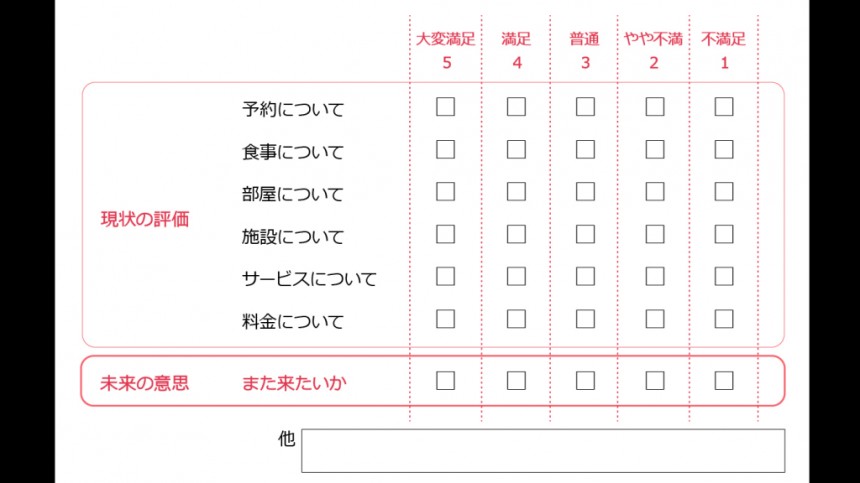This screenshot has width=860, height=483.
Task: Check 大変満足 box for サービスについて
Action: point(445,277)
